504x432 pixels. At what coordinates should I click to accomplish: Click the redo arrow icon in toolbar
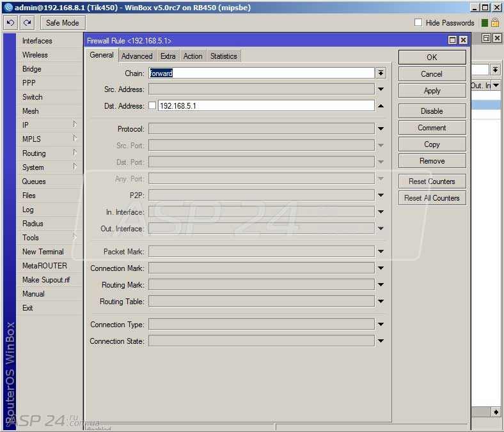tap(27, 23)
